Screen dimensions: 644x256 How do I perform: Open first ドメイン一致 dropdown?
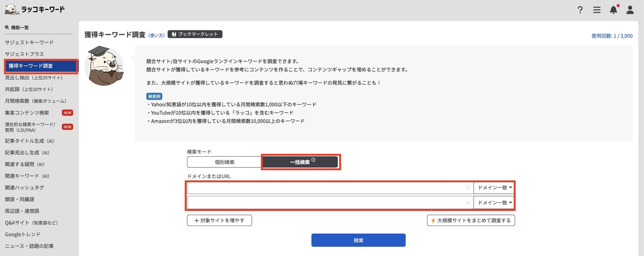(494, 188)
